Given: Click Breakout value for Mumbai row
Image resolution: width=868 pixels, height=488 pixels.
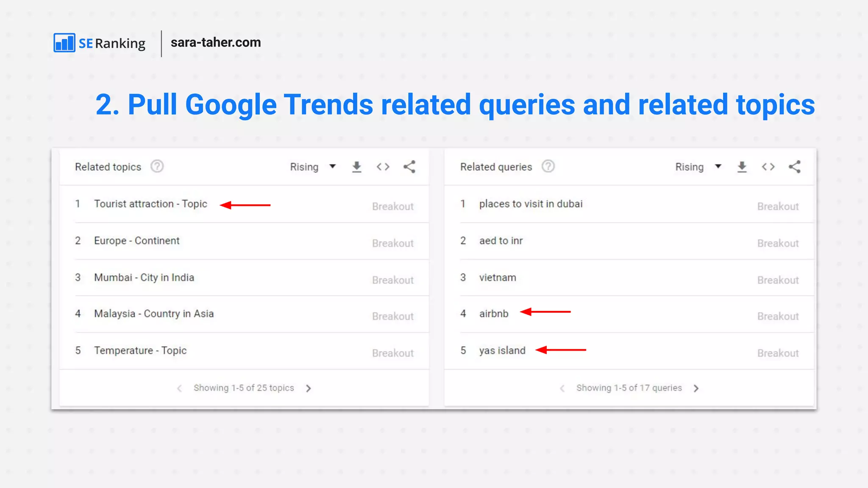Looking at the screenshot, I should (x=393, y=280).
